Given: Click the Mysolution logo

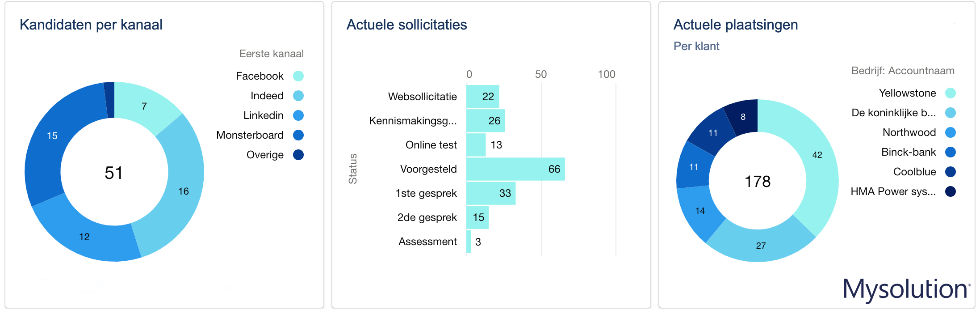Looking at the screenshot, I should point(906,289).
